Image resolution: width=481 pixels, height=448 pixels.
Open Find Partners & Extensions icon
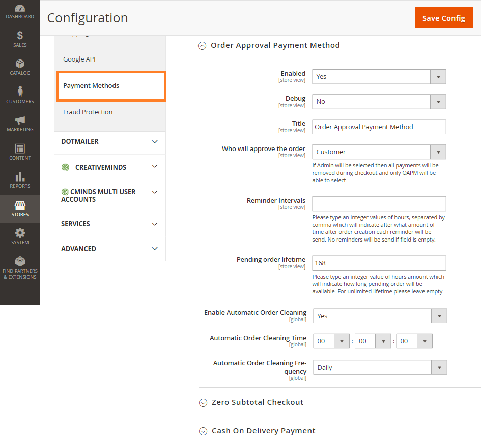pyautogui.click(x=20, y=261)
